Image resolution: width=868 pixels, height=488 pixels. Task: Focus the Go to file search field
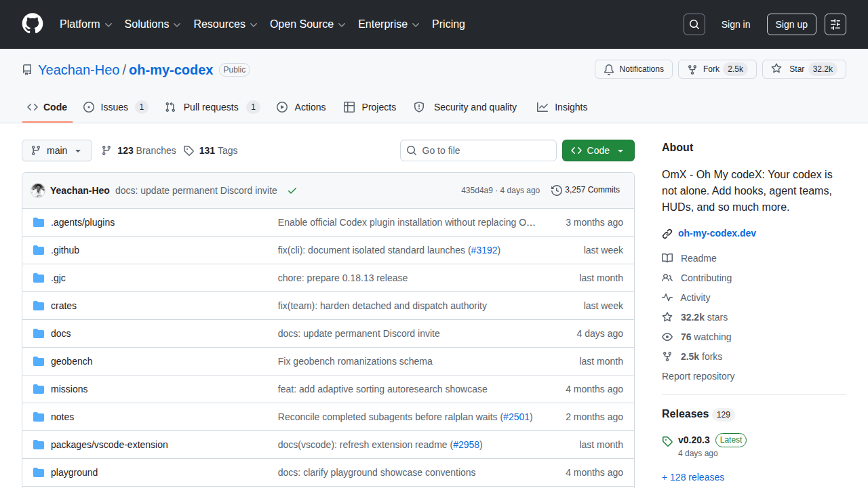(478, 150)
